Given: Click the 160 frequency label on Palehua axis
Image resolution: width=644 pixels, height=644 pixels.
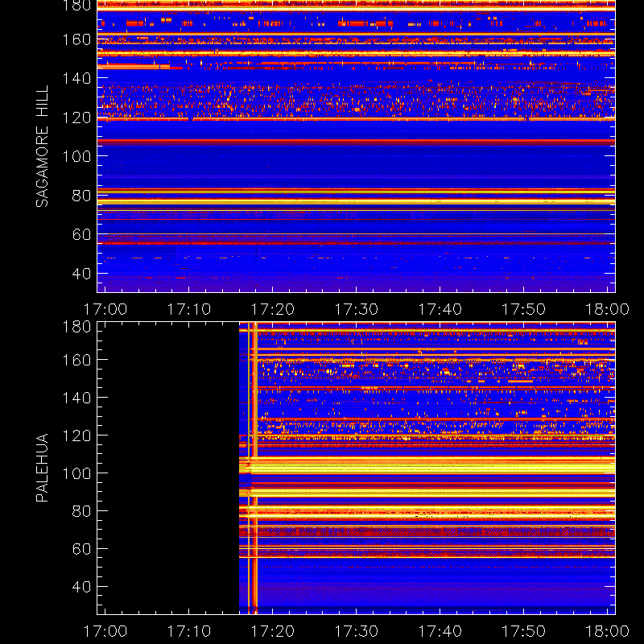Looking at the screenshot, I should pyautogui.click(x=76, y=360).
